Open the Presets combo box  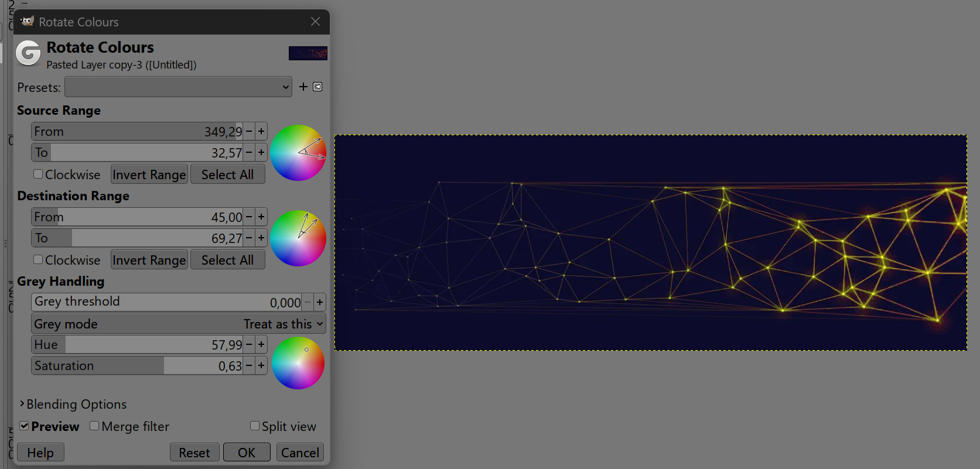178,87
